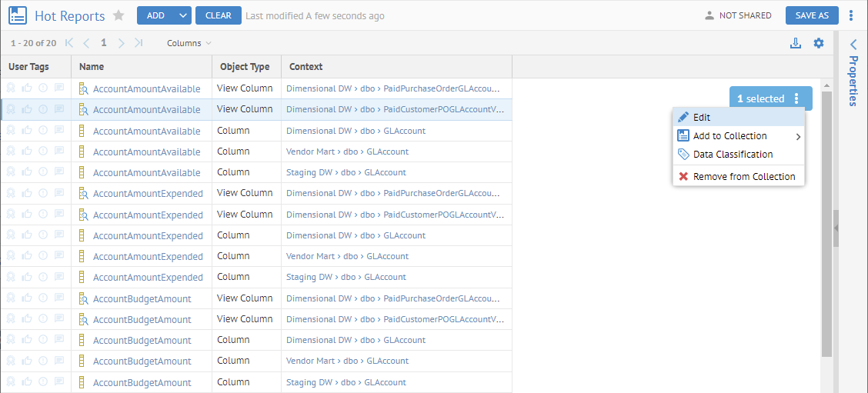Open the Columns dropdown

(189, 43)
